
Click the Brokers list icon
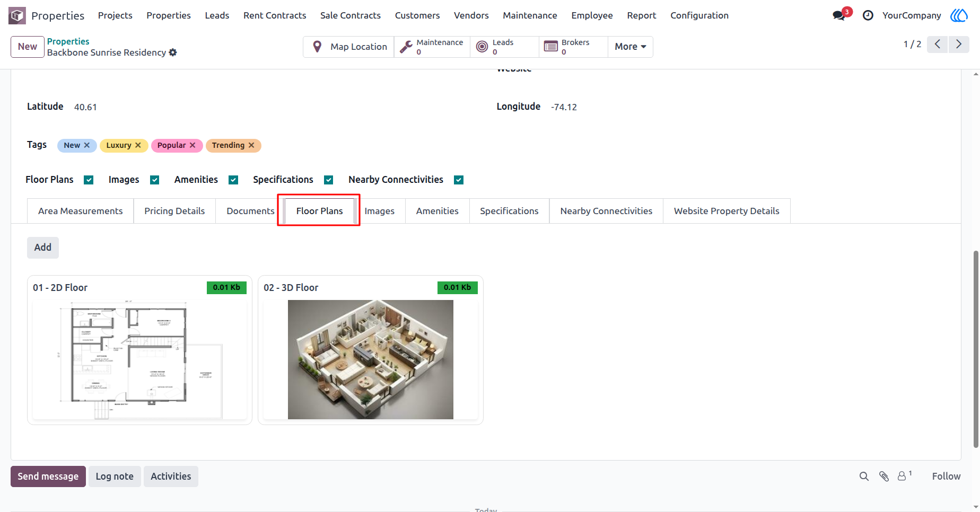551,47
